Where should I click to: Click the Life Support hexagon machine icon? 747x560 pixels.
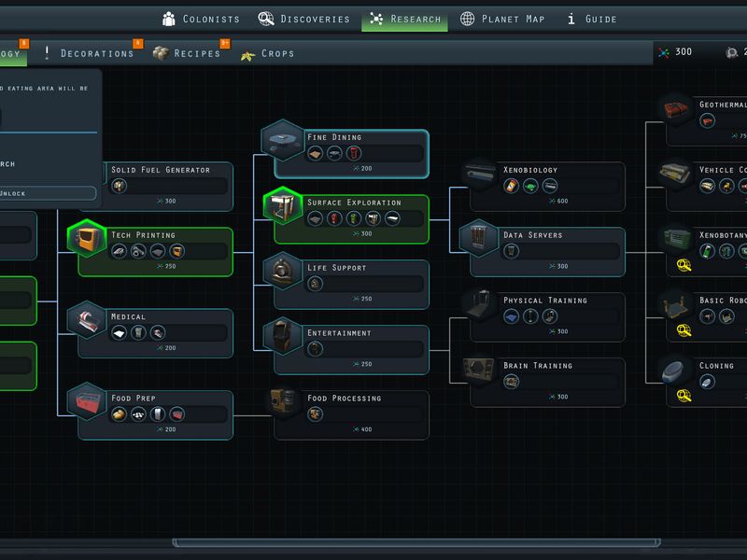point(283,271)
